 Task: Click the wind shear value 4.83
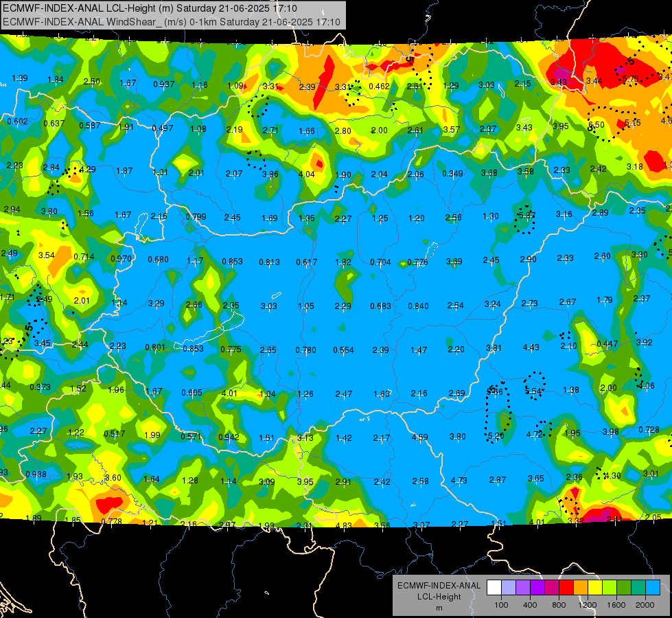(344, 525)
